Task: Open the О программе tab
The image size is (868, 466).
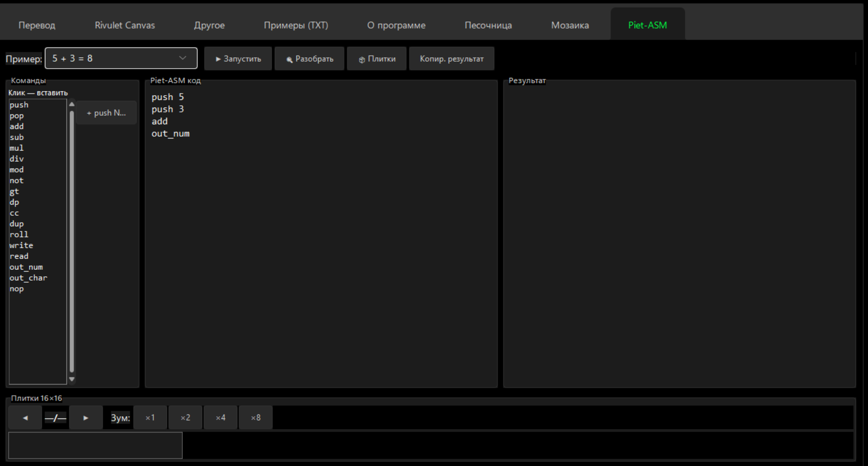Action: coord(396,25)
